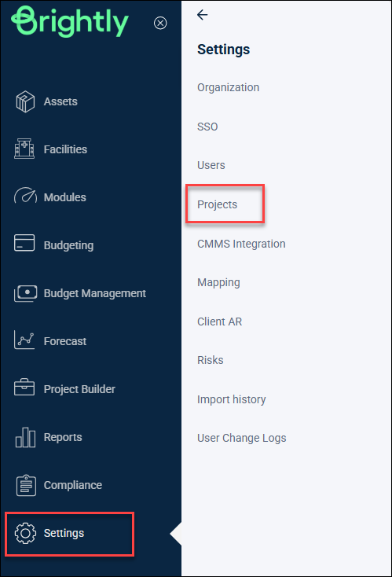This screenshot has height=577, width=392.
Task: Click the Project Builder briefcase icon
Action: click(x=24, y=387)
